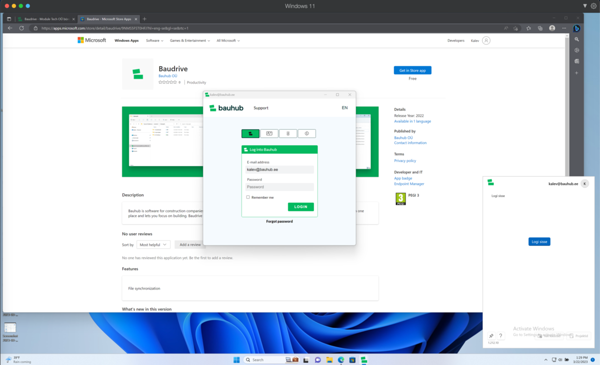Show hidden system tray icons

545,360
